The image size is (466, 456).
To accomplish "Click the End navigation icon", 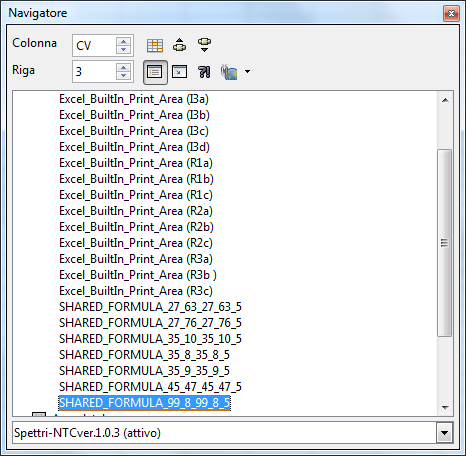I will click(204, 45).
